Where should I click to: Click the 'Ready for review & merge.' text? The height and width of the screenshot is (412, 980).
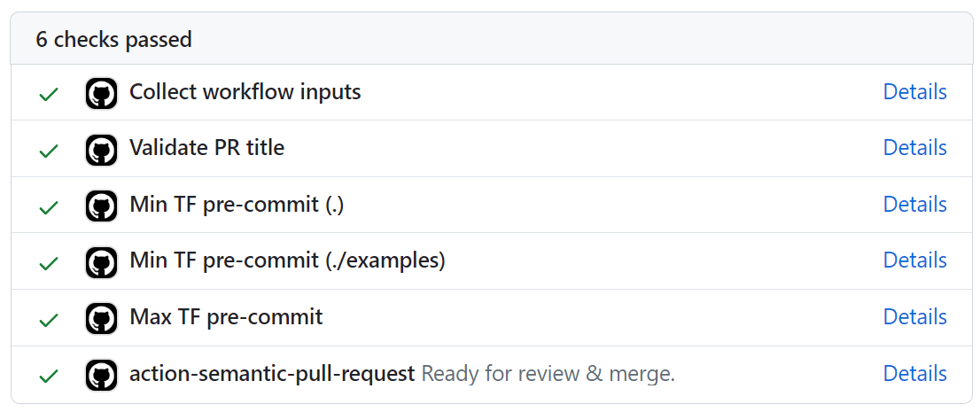point(548,374)
